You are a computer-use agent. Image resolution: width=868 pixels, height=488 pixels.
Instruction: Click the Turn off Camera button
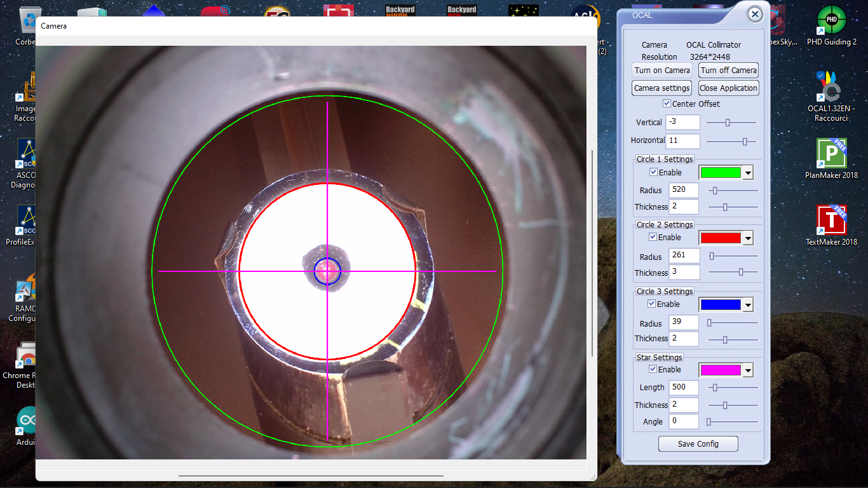(729, 71)
